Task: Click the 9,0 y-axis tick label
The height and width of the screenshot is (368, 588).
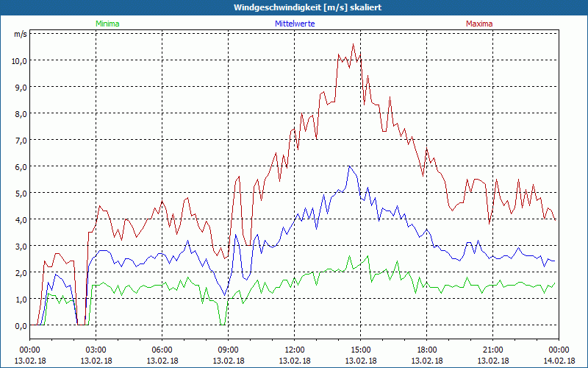Action: [20, 87]
